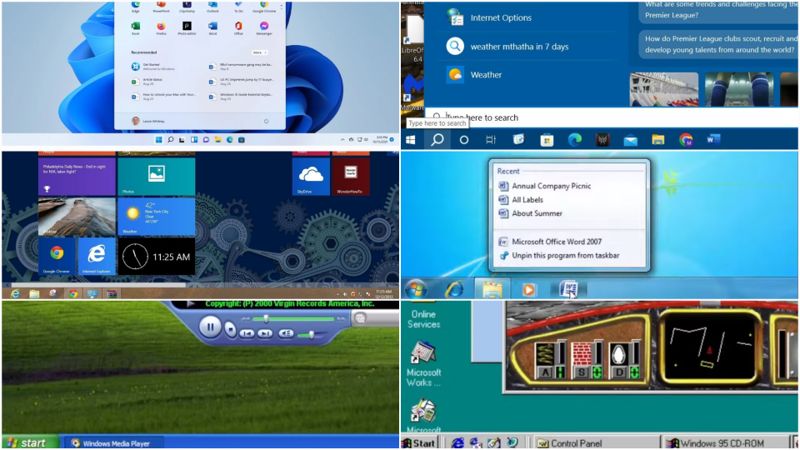Expand the More button beside Recommended
This screenshot has width=800, height=450.
tap(259, 53)
